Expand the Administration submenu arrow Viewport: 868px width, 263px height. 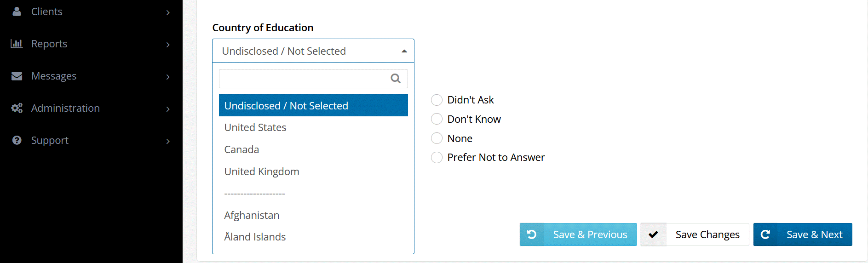coord(168,109)
